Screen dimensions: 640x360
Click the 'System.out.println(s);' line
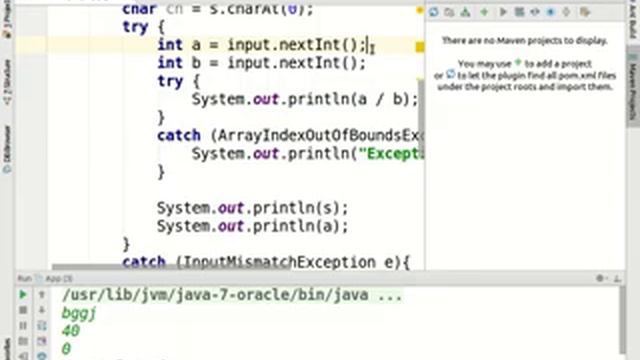click(x=253, y=208)
